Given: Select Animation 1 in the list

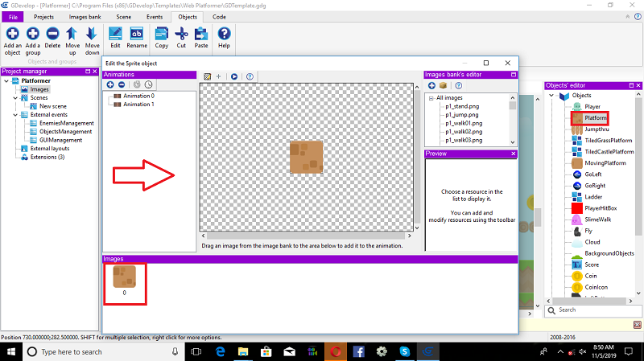Looking at the screenshot, I should (x=138, y=105).
